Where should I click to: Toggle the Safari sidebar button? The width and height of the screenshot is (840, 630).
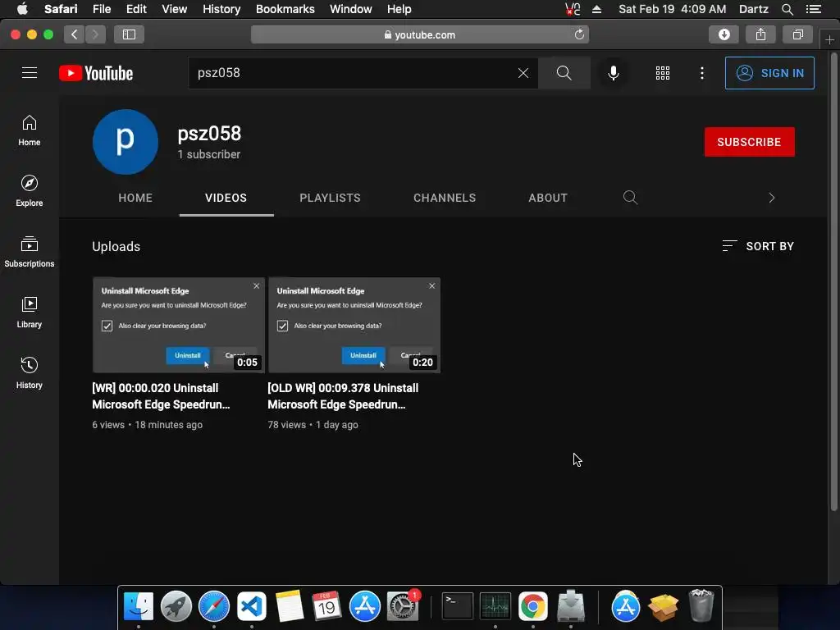click(x=129, y=34)
